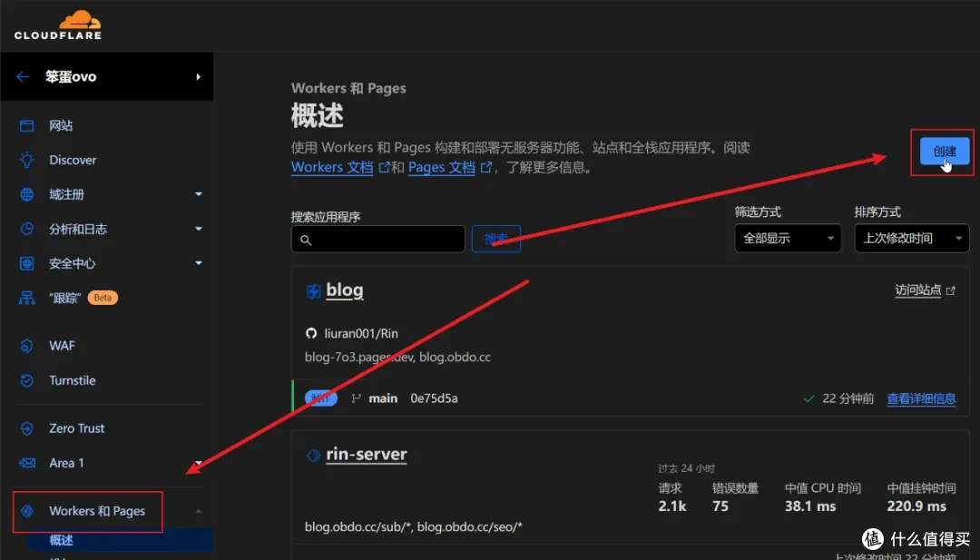Screen dimensions: 980x560
Task: Click the rin-server worker diamond icon
Action: [313, 456]
